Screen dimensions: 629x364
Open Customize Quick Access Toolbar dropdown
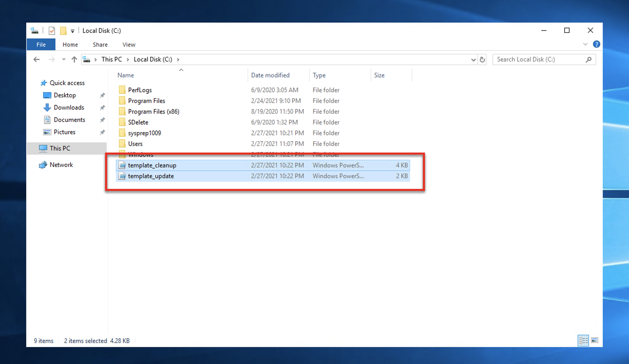coord(73,31)
